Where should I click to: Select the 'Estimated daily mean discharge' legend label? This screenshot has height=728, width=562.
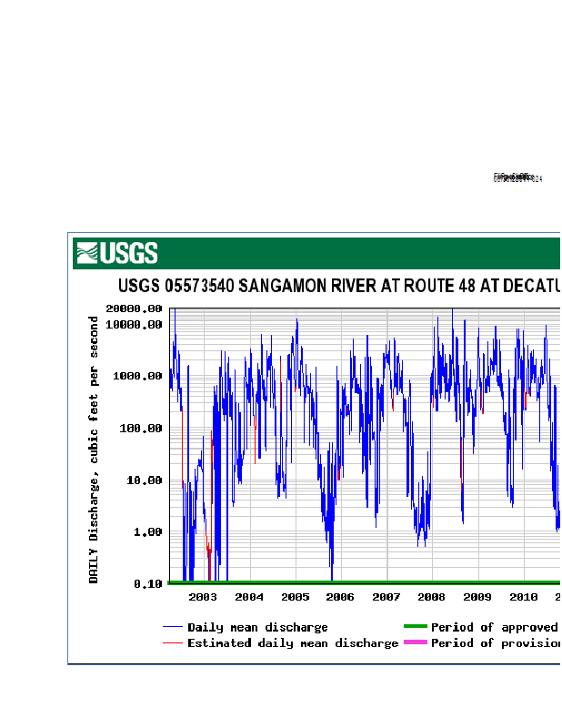point(293,643)
